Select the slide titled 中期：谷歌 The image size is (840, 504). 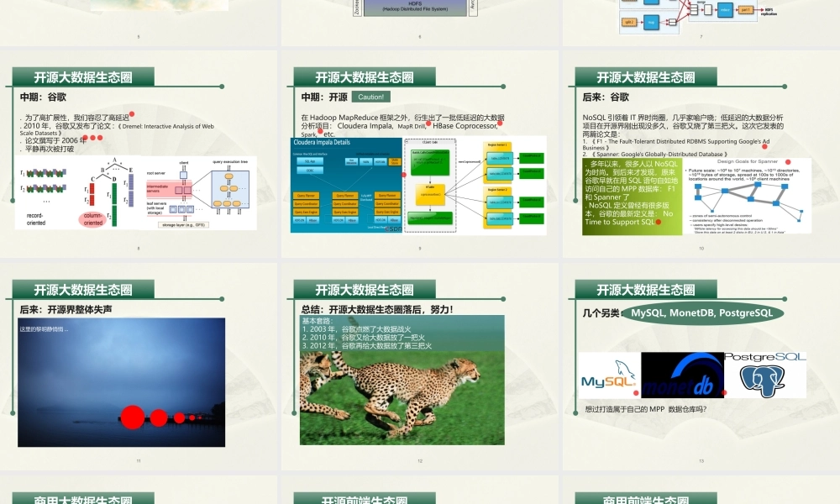pyautogui.click(x=139, y=154)
